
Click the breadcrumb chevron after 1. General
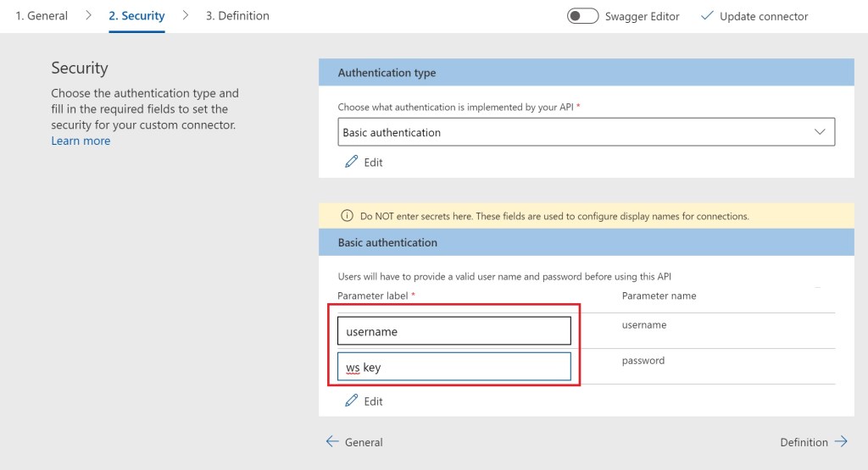88,15
